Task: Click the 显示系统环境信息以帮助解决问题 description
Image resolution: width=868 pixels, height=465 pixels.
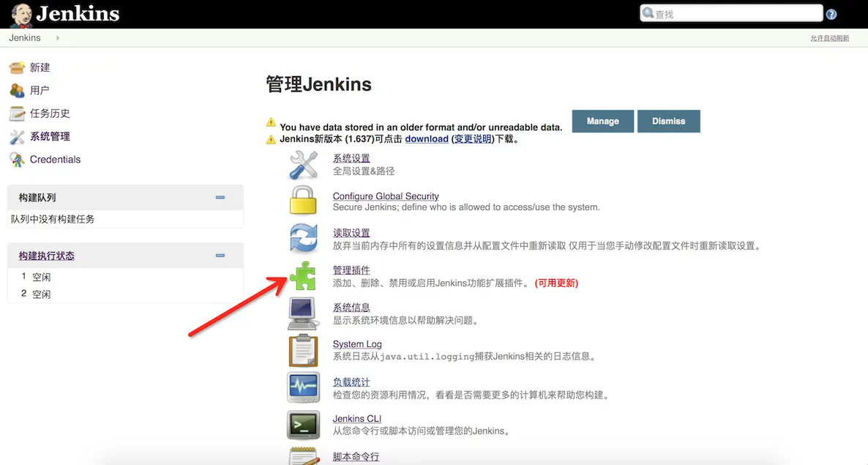Action: click(x=405, y=321)
